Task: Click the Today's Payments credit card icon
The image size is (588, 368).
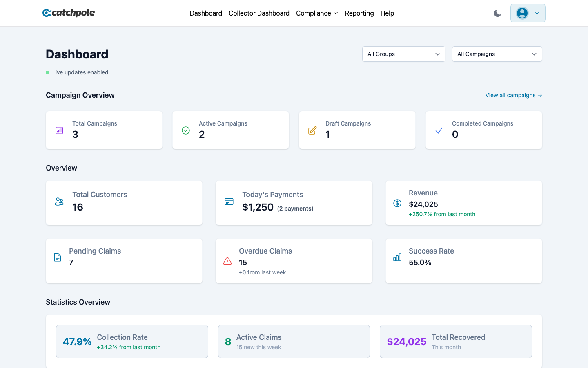Action: pyautogui.click(x=229, y=202)
